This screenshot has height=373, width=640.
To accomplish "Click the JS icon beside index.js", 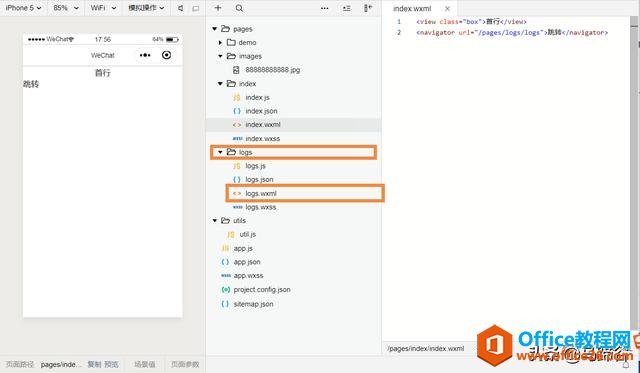I will pyautogui.click(x=237, y=98).
